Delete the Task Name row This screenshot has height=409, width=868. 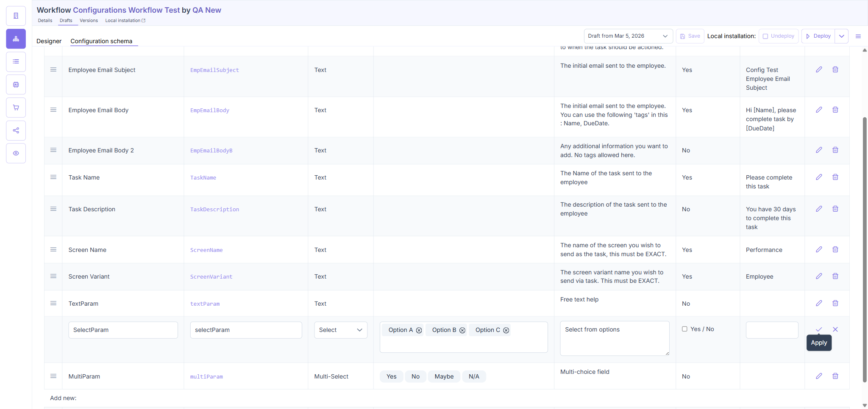click(835, 177)
